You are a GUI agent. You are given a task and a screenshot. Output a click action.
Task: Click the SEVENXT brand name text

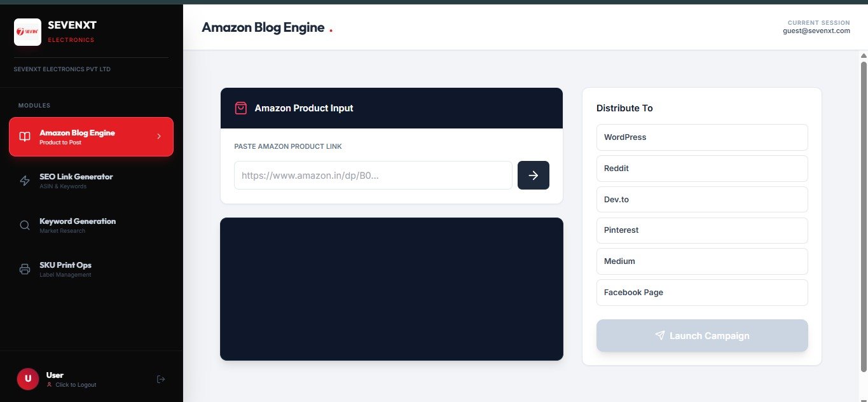[72, 25]
